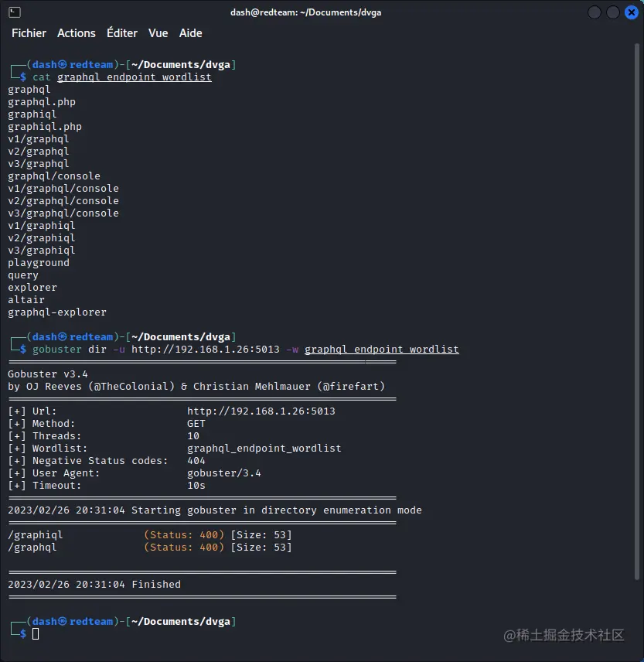Click the Threads value 10
Screen dimensions: 644x662
[193, 435]
